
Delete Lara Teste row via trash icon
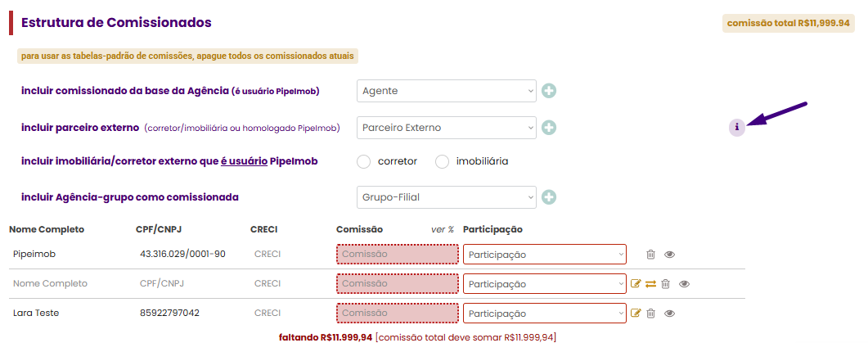(651, 313)
